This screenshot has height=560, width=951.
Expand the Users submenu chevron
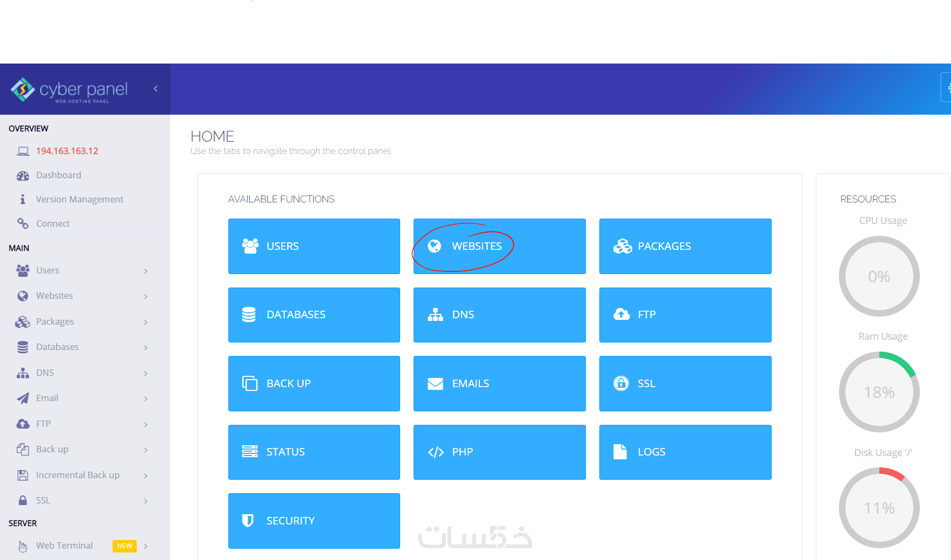point(145,271)
